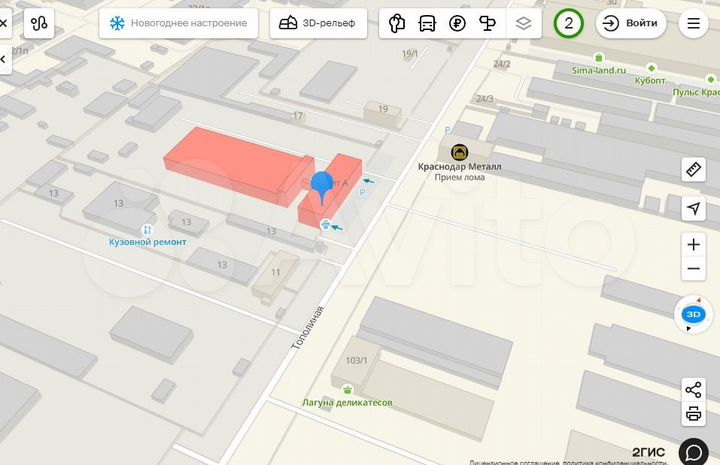Image resolution: width=720 pixels, height=465 pixels.
Task: Click building number 11
Action: coord(276,272)
